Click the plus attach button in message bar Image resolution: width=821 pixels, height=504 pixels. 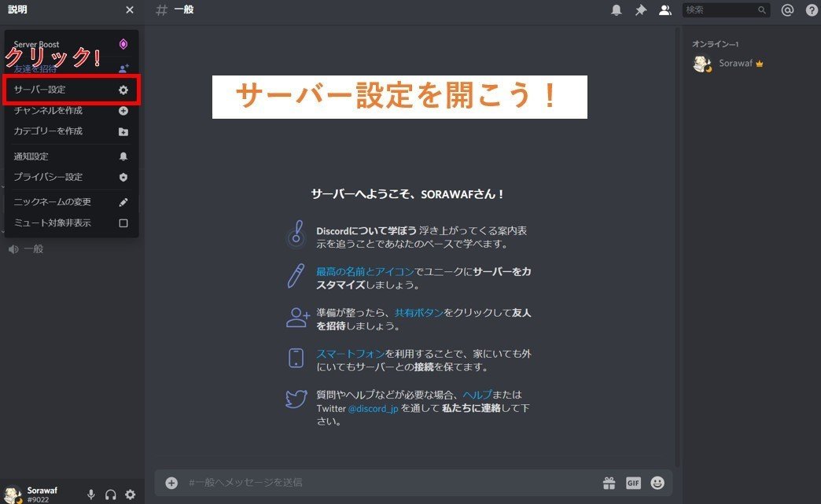(171, 483)
